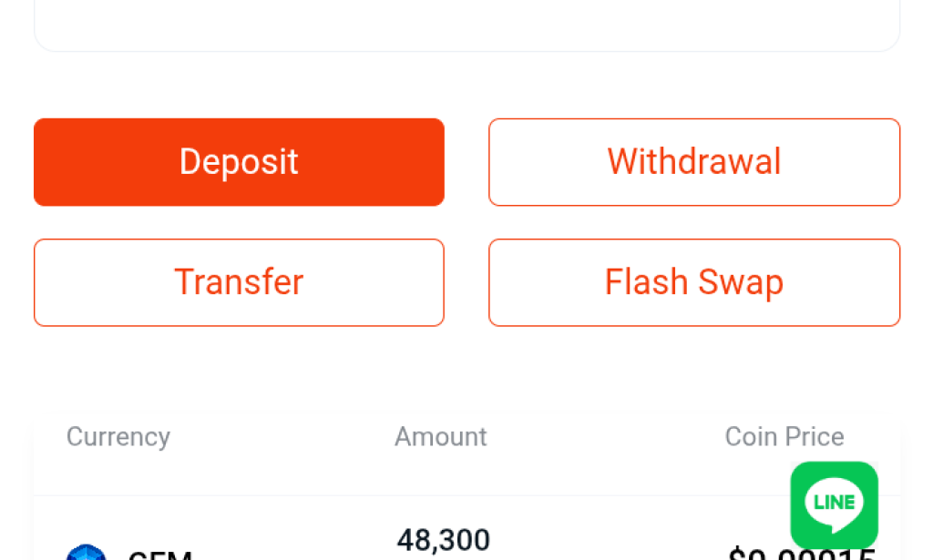Click the 48,300 GFM amount value
The width and height of the screenshot is (933, 560).
pos(443,540)
